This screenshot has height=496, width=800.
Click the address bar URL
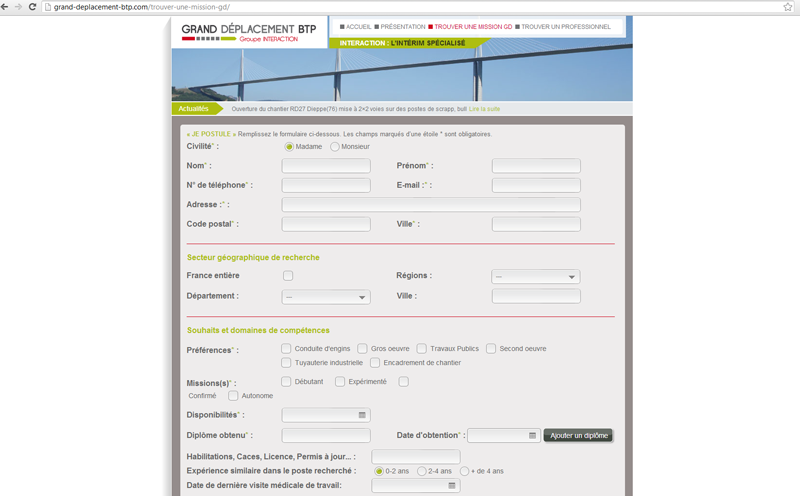click(142, 7)
